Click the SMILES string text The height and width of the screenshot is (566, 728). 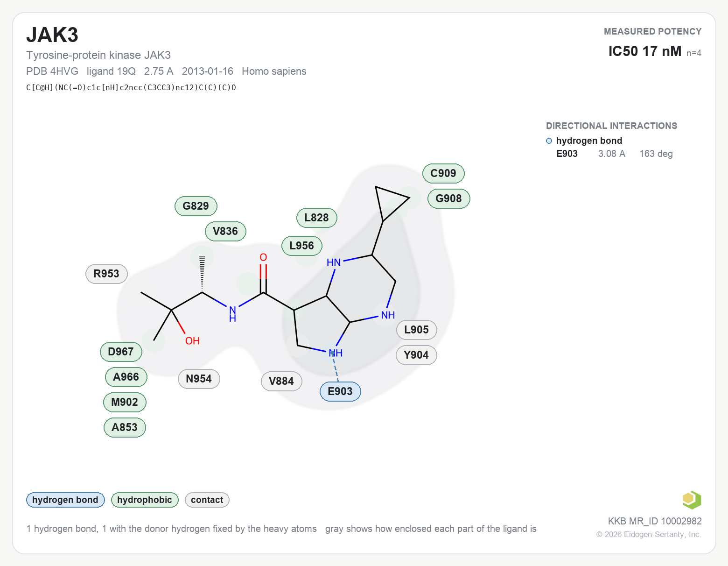131,87
